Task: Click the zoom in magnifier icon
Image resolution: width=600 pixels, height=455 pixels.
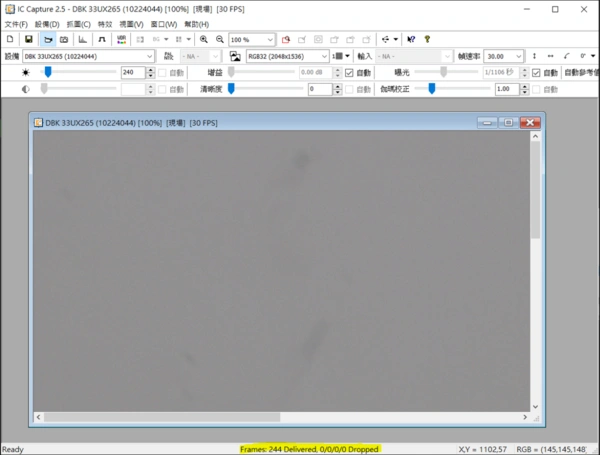Action: coord(204,39)
